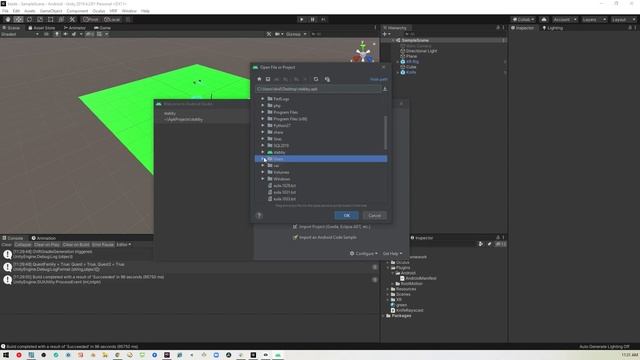This screenshot has height=360, width=640.
Task: Click the file path input field
Action: (x=318, y=89)
